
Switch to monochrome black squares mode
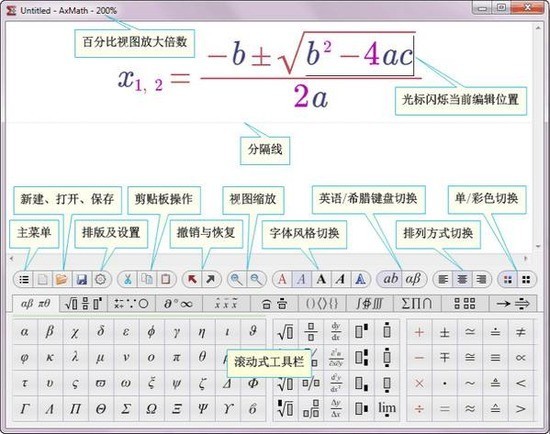click(526, 280)
